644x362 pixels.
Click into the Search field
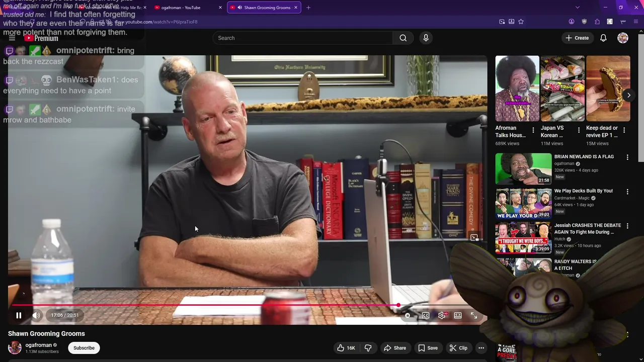click(303, 38)
